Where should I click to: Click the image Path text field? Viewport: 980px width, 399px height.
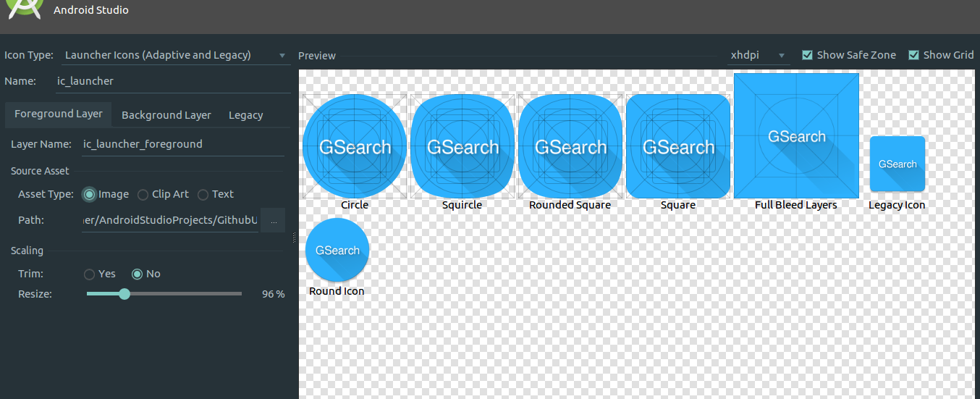170,220
